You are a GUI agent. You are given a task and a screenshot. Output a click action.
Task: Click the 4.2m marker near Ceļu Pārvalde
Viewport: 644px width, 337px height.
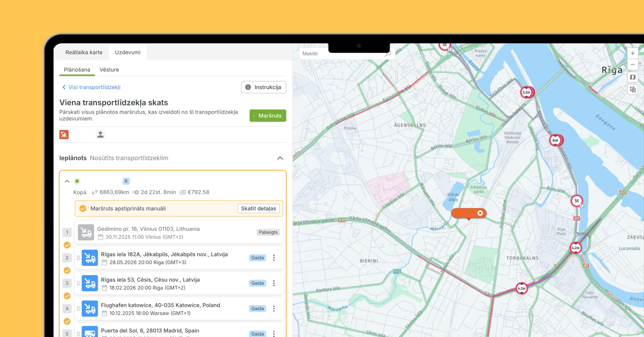click(522, 288)
